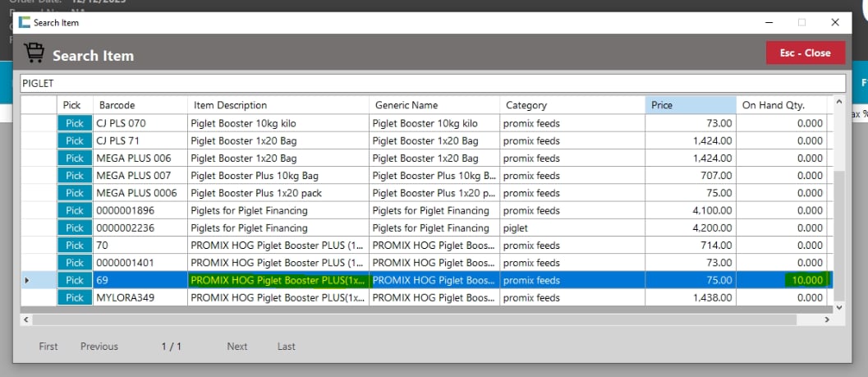Image resolution: width=868 pixels, height=377 pixels.
Task: Go to the Next page link
Action: click(x=237, y=347)
